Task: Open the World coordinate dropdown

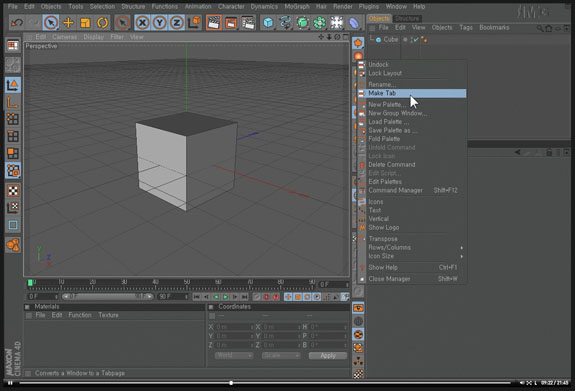Action: [234, 355]
